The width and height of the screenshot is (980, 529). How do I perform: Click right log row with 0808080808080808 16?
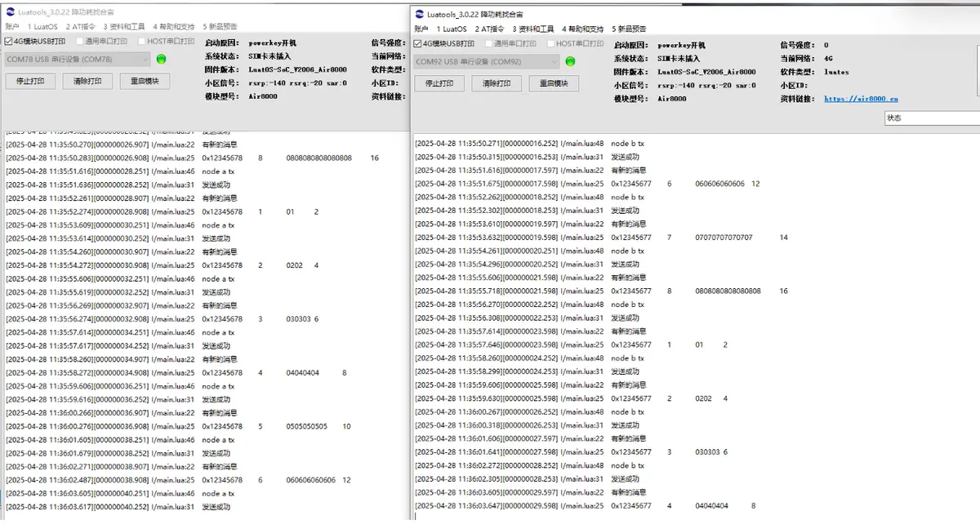click(x=602, y=291)
